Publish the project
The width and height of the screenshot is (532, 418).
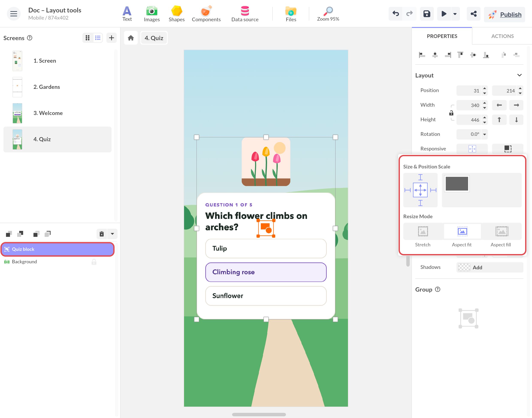click(504, 15)
